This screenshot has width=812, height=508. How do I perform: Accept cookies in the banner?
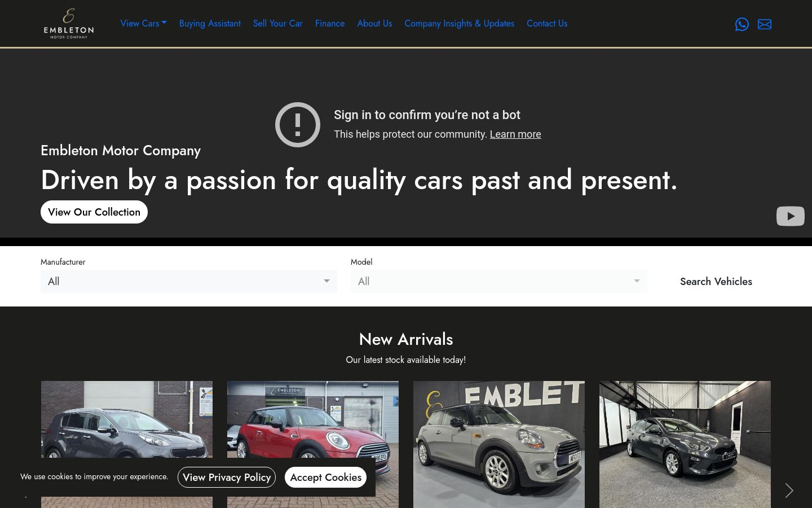pyautogui.click(x=326, y=478)
